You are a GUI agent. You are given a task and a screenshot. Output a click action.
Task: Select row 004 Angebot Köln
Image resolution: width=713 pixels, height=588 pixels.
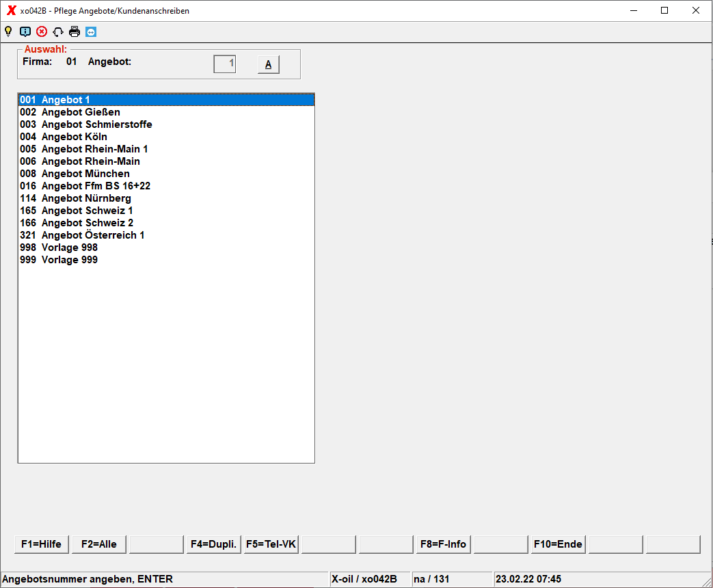point(166,137)
